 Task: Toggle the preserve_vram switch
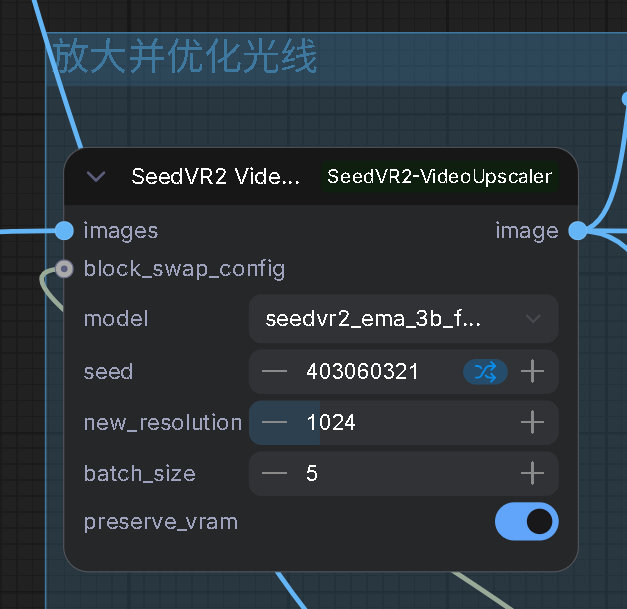(527, 521)
